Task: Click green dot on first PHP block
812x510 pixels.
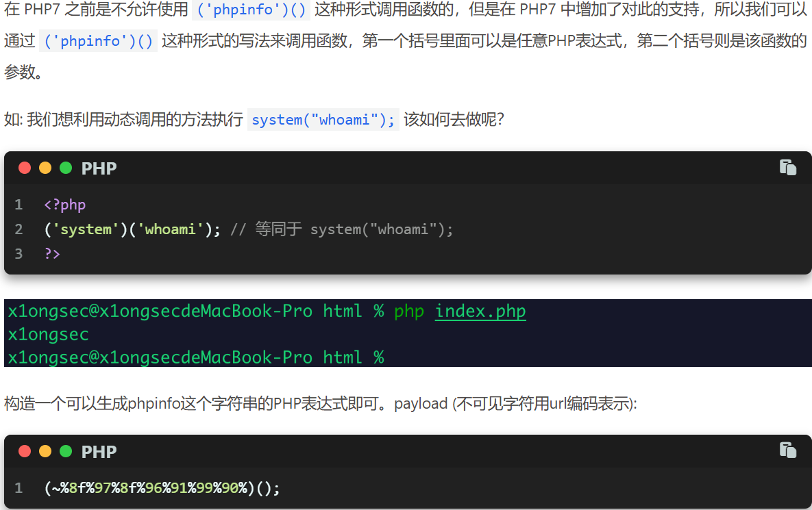Action: click(x=66, y=168)
